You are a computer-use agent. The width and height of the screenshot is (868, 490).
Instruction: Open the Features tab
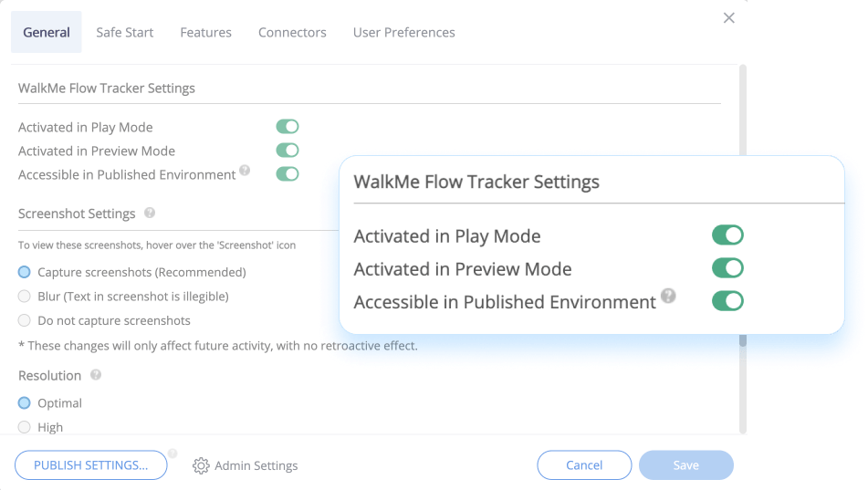pos(206,32)
